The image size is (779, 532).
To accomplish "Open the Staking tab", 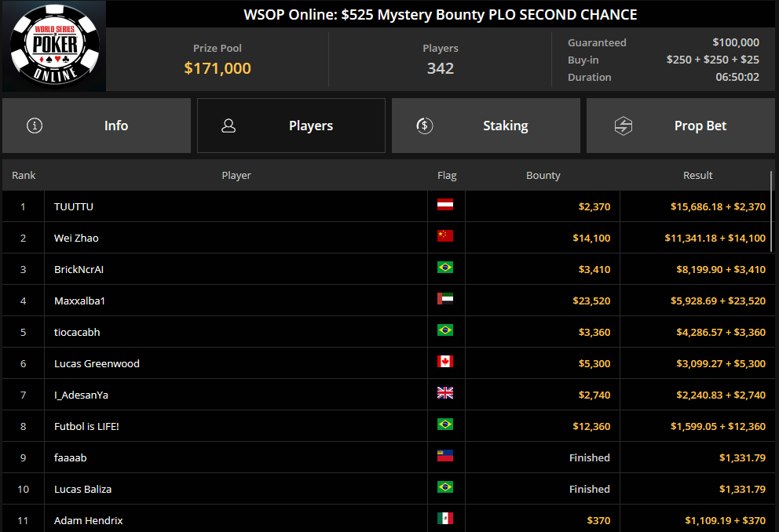I will tap(486, 126).
